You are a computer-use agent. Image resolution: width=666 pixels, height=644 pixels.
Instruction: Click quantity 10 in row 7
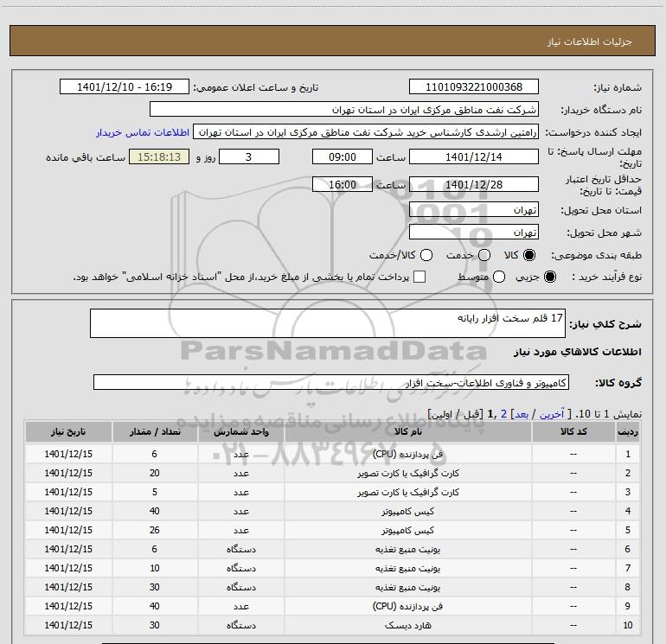pyautogui.click(x=155, y=568)
